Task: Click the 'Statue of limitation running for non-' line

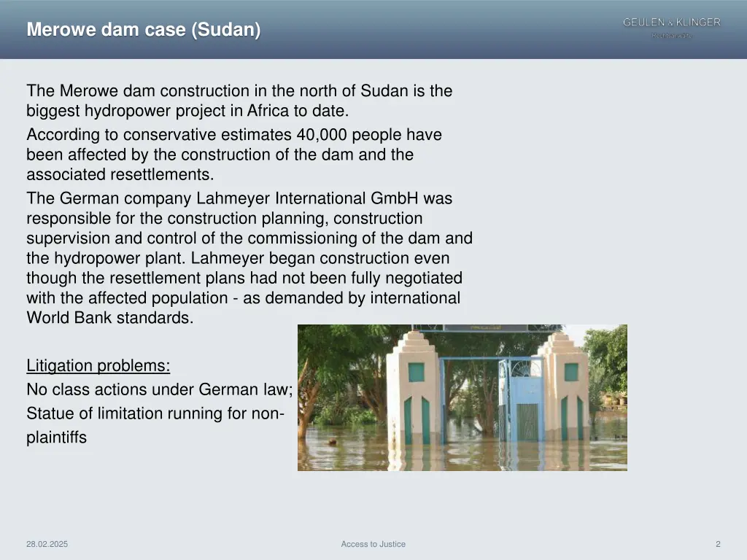Action: pos(155,413)
